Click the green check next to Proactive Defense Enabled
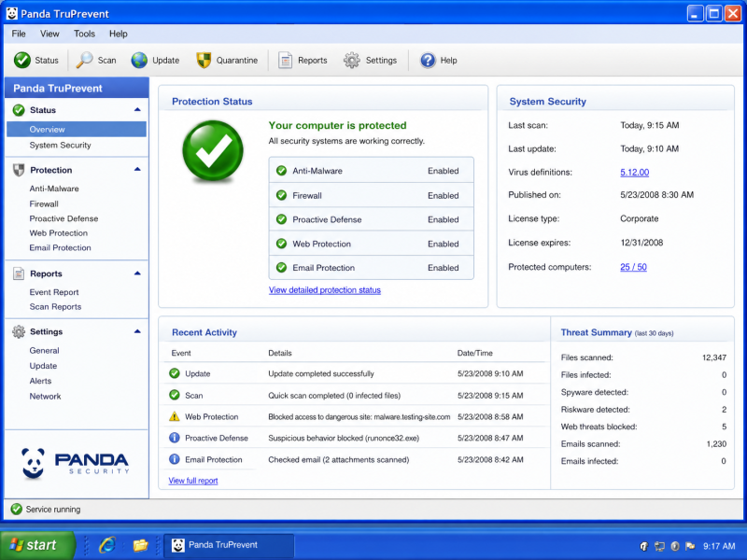 tap(282, 219)
